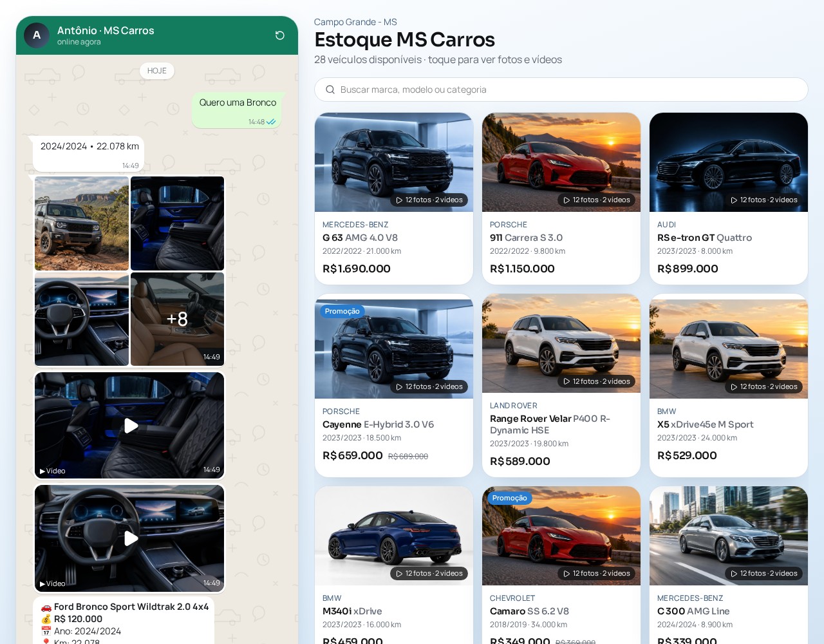Click the 2024/2024 • 22.078 km message
The width and height of the screenshot is (824, 644).
89,153
